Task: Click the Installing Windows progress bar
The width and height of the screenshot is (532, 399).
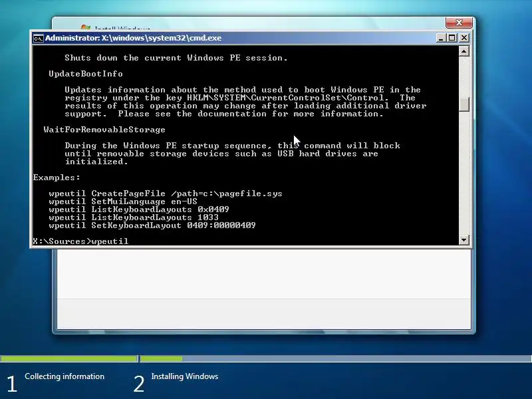Action: 336,358
